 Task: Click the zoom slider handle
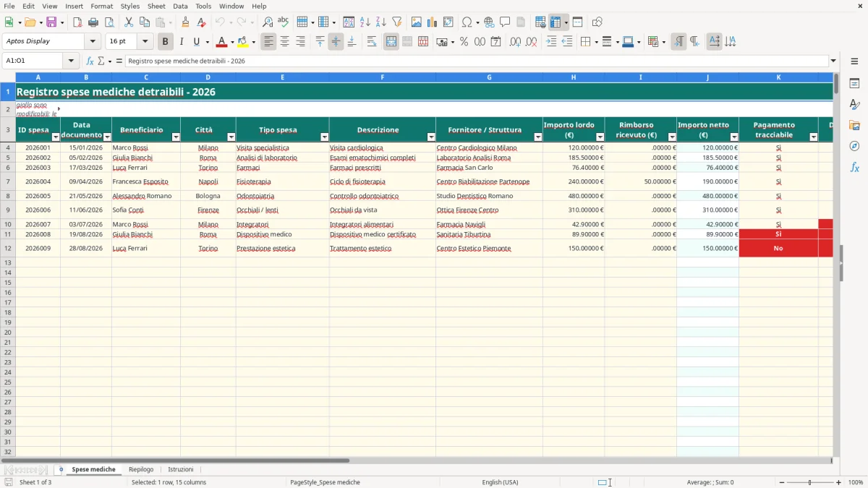tap(810, 482)
